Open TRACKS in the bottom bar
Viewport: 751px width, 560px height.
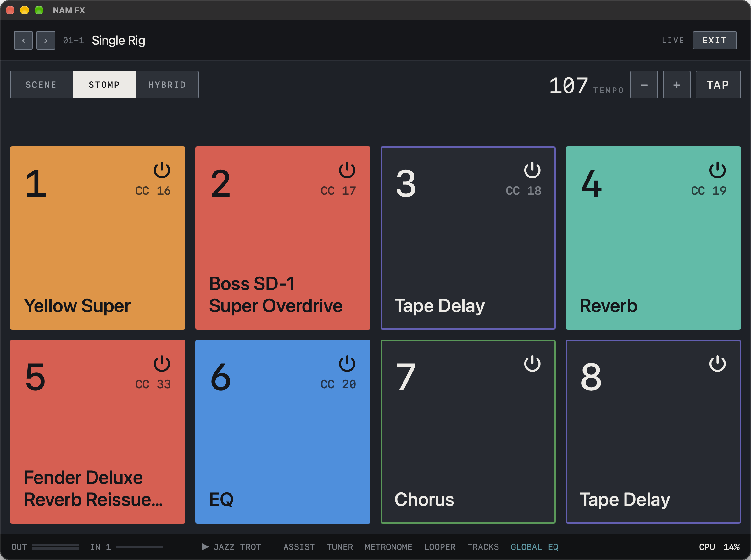(x=483, y=547)
